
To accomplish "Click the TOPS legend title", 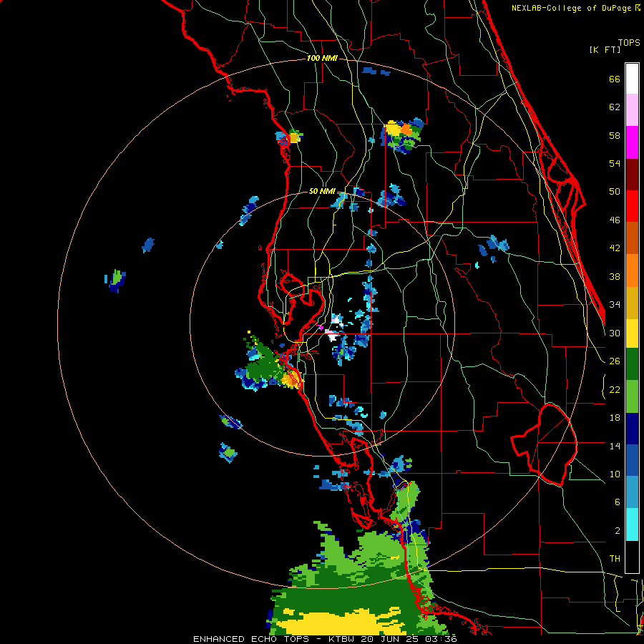I will (x=629, y=42).
